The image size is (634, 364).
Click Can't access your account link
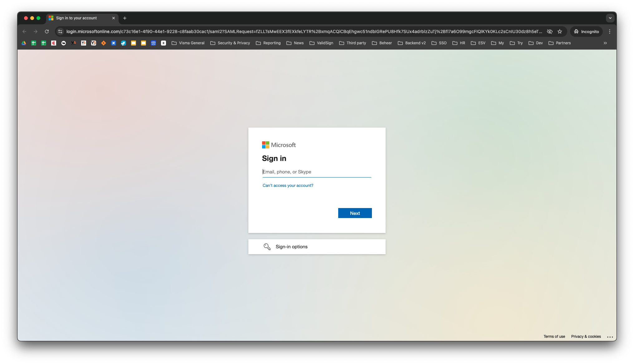click(x=288, y=186)
